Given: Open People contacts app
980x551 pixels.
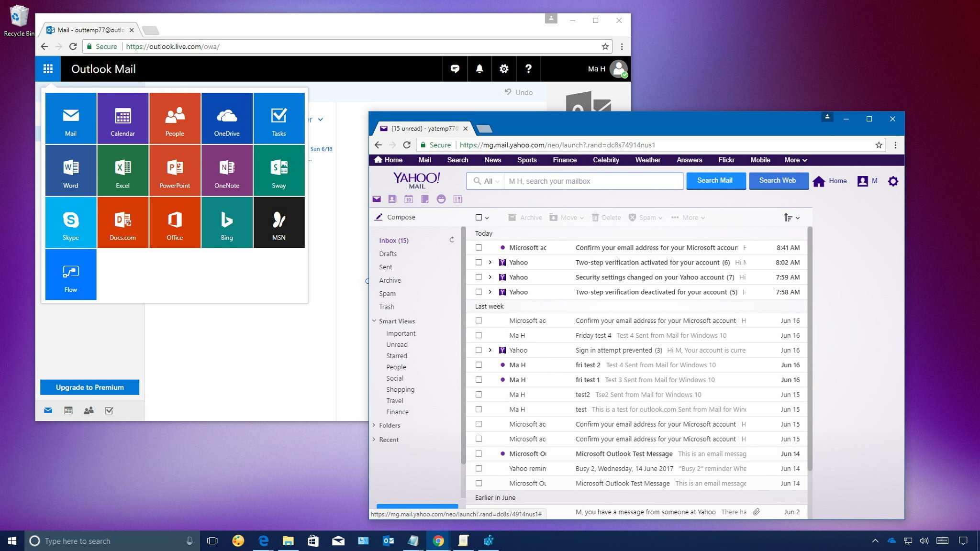Looking at the screenshot, I should pos(174,118).
